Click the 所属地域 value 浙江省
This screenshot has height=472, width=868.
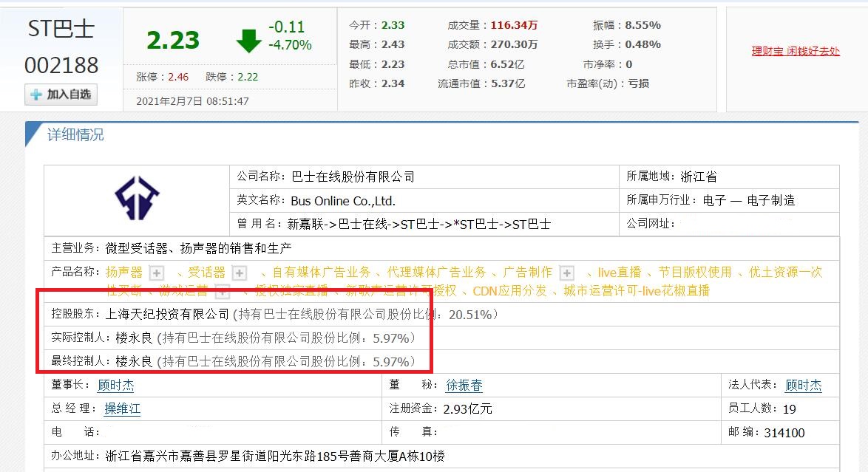coord(699,177)
